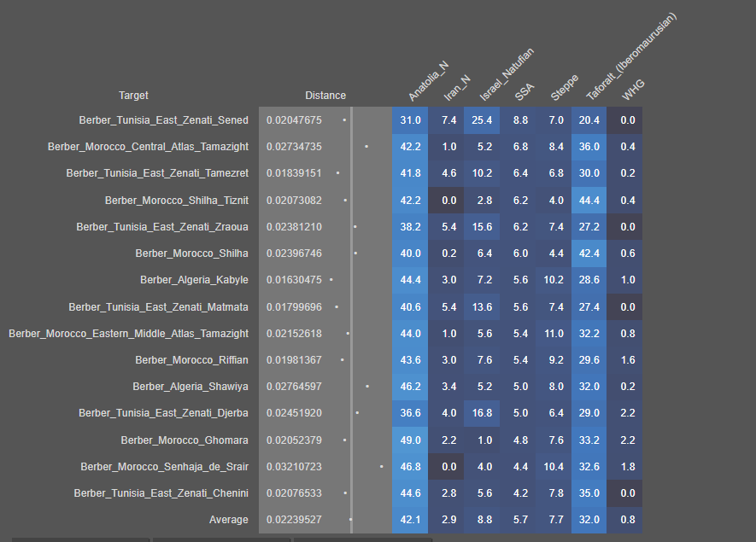Viewport: 756px width, 542px height.
Task: Click the distance dot for Senhaja_de_Srair
Action: pos(381,467)
